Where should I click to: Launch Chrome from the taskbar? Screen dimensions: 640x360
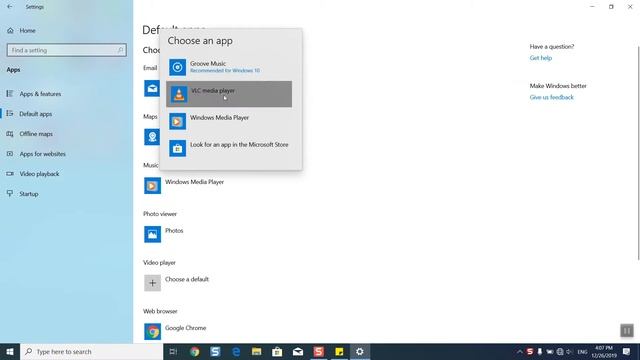point(195,351)
